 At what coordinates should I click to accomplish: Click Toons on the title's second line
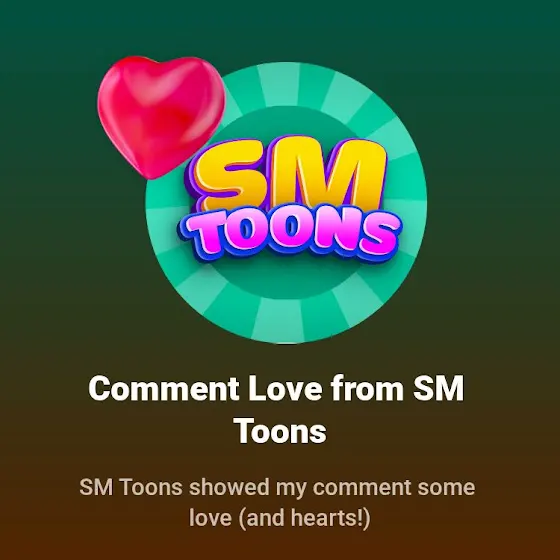280,431
